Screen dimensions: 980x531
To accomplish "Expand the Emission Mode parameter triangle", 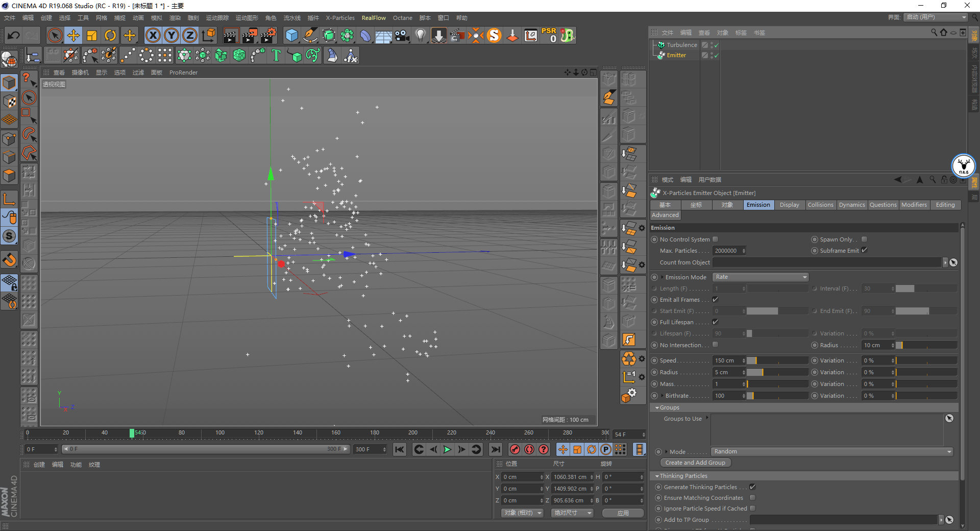I will click(663, 277).
